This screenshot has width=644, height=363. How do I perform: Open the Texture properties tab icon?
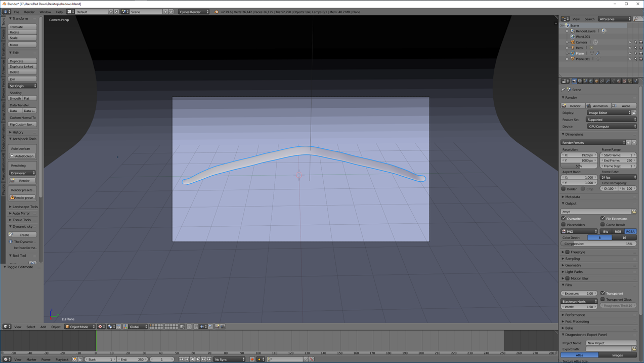624,81
